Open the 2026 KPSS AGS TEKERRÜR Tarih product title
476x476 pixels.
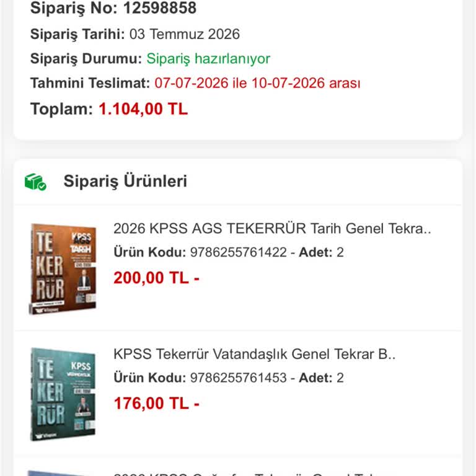click(272, 228)
